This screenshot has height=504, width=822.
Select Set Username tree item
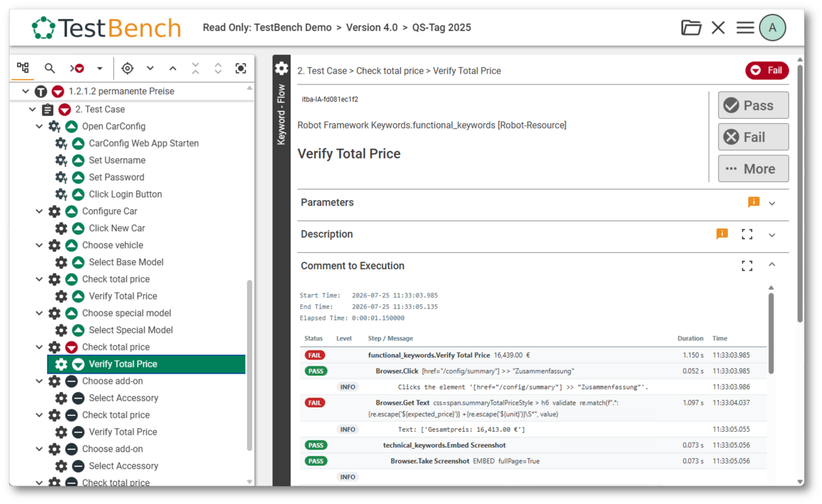point(117,160)
